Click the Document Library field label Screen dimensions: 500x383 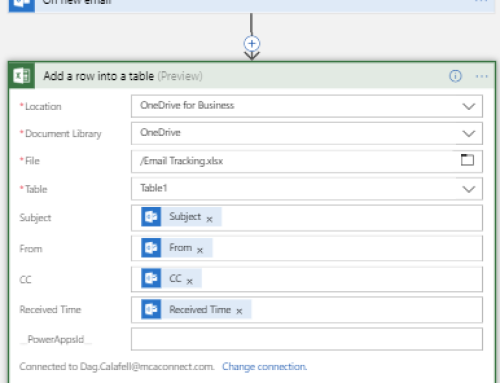point(63,134)
